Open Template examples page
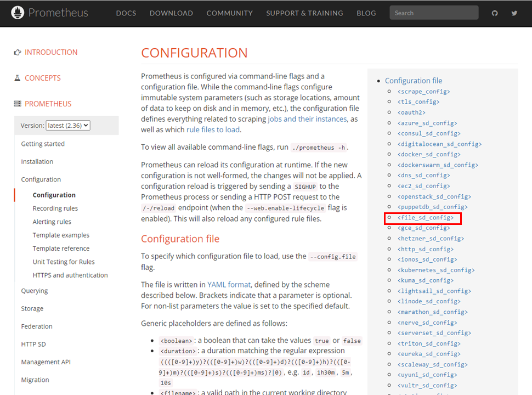The width and height of the screenshot is (532, 395). (x=61, y=235)
